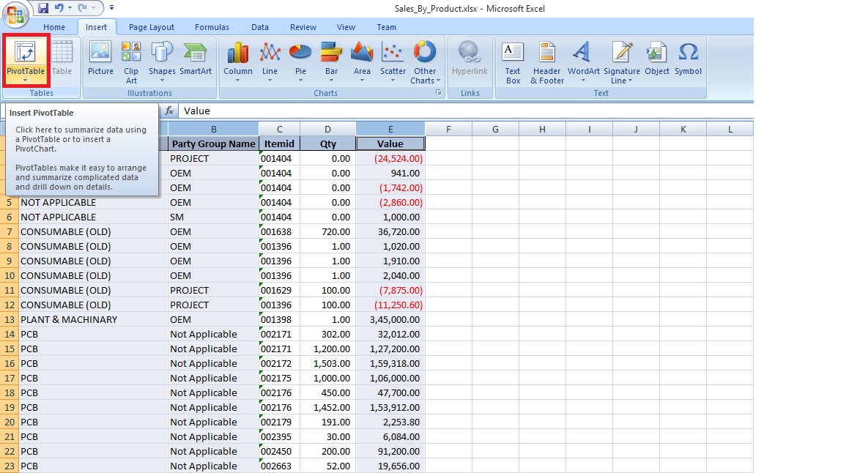
Task: Insert a Hyperlink
Action: coord(470,58)
